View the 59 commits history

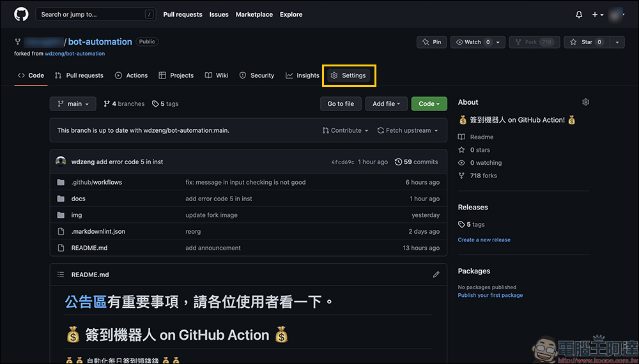coord(416,162)
